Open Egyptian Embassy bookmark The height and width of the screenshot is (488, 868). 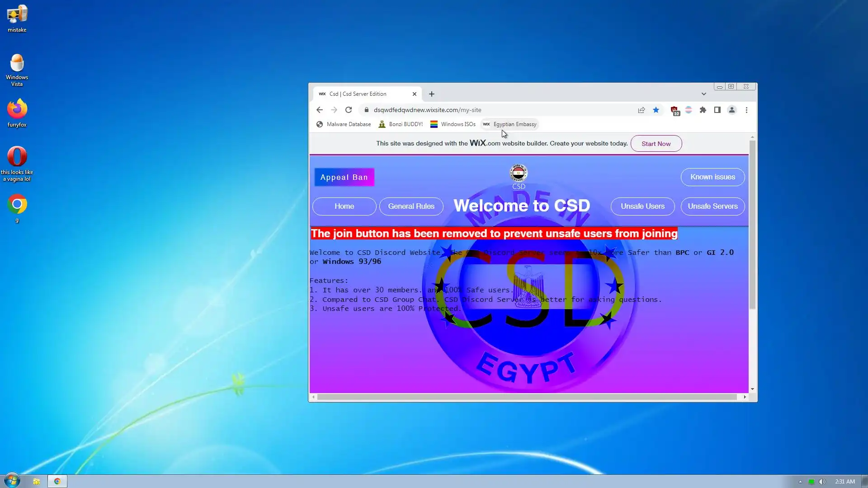point(510,124)
